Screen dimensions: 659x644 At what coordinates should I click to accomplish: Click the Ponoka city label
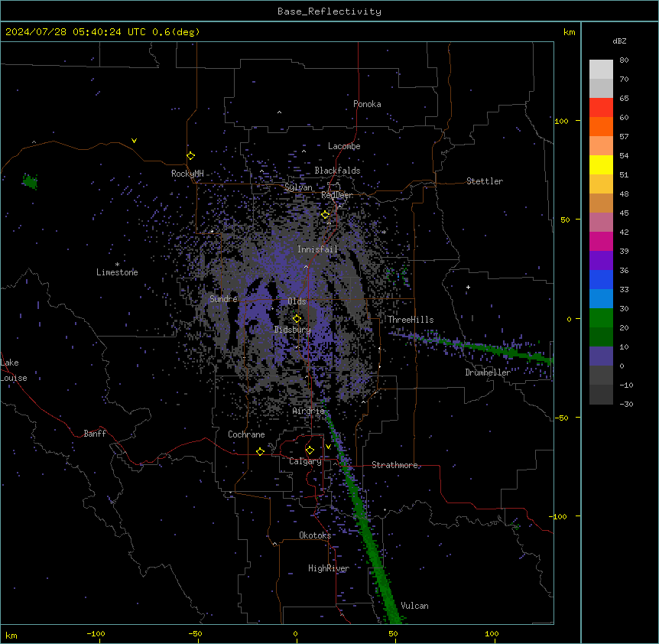(367, 104)
